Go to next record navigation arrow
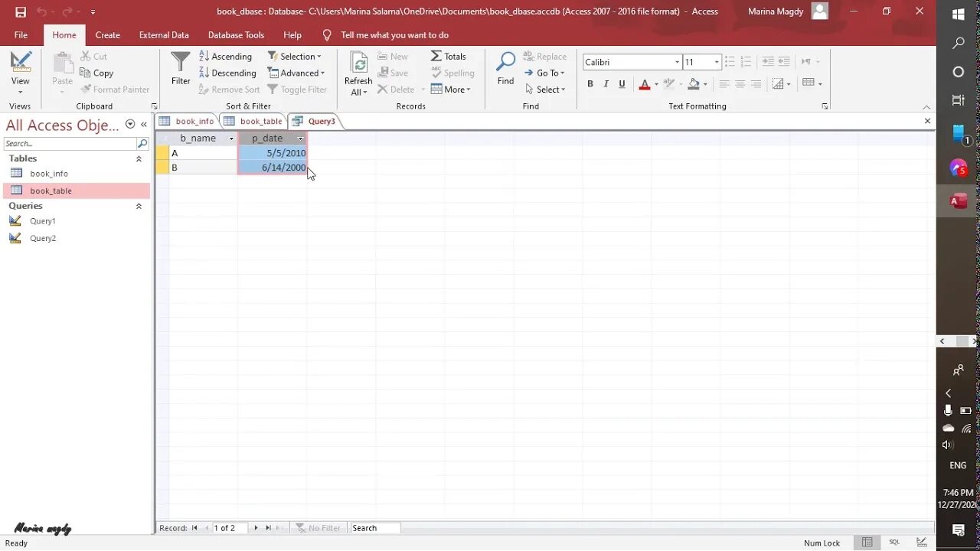This screenshot has height=551, width=980. coord(256,528)
